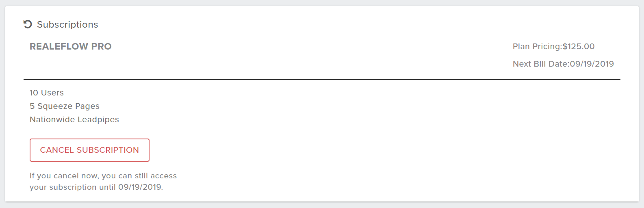The height and width of the screenshot is (208, 644).
Task: Click 'your subscription until' notice text
Action: (x=73, y=187)
